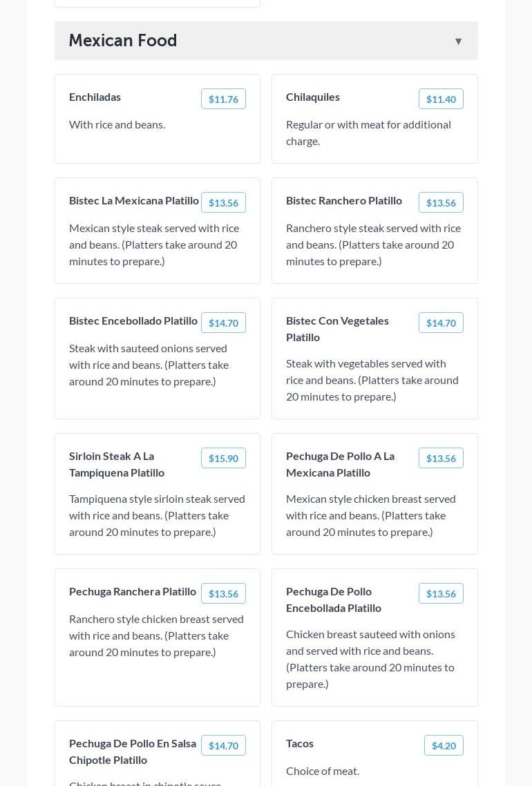The height and width of the screenshot is (786, 532).
Task: Add Tacos via the $4.20 price
Action: 444,745
